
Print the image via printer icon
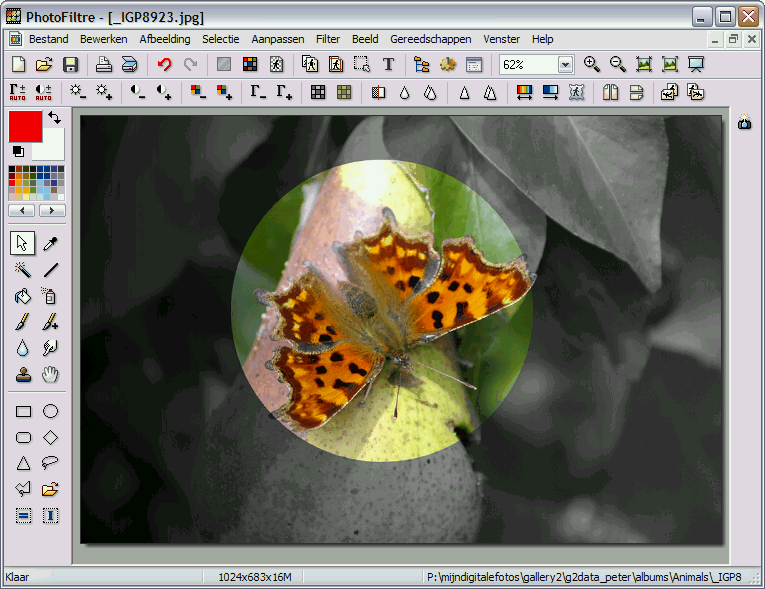tap(103, 64)
